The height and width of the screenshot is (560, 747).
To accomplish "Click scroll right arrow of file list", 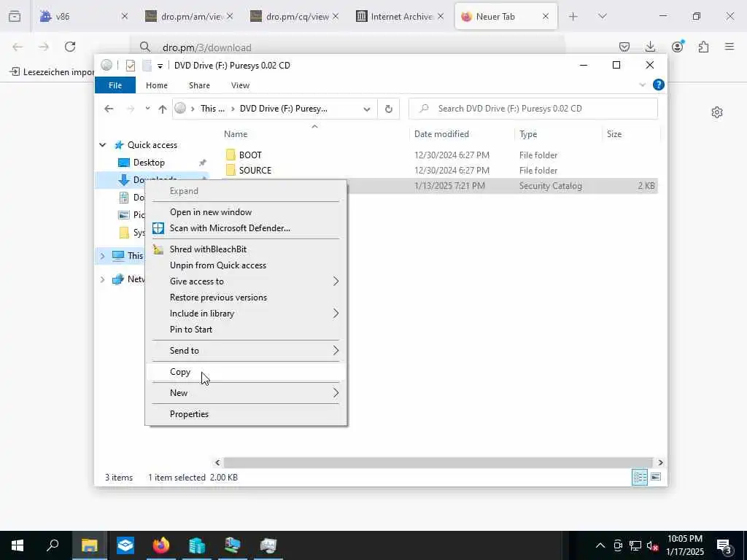I will click(660, 462).
